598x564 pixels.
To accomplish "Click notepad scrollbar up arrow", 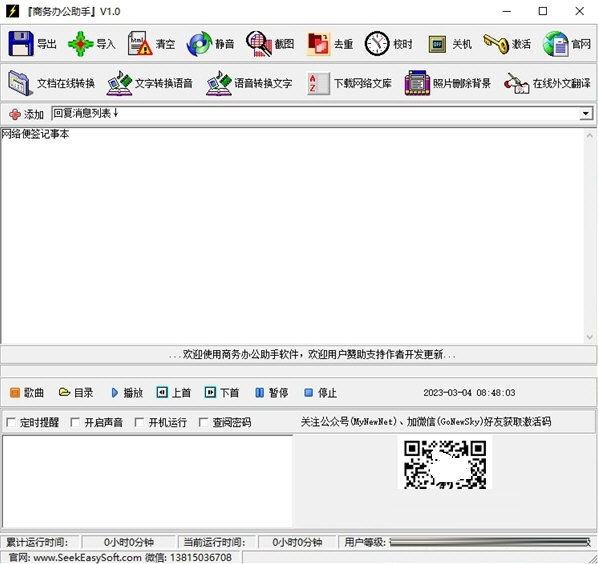I will point(590,135).
